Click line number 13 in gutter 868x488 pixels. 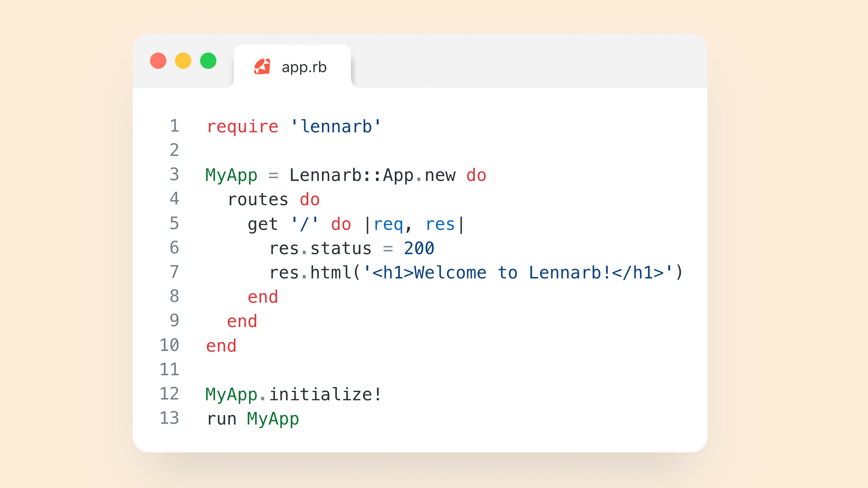pos(170,418)
